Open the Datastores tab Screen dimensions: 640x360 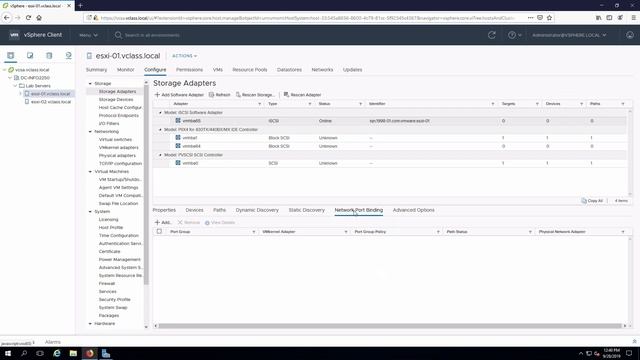coord(289,70)
